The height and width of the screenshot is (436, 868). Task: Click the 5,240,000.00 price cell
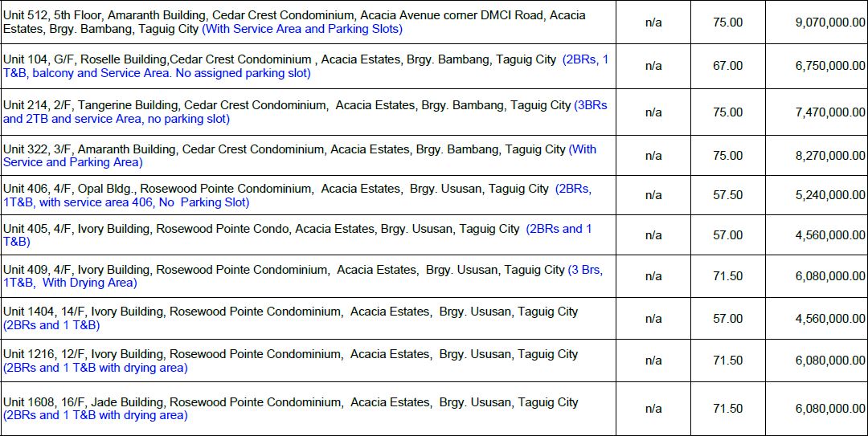pos(829,195)
